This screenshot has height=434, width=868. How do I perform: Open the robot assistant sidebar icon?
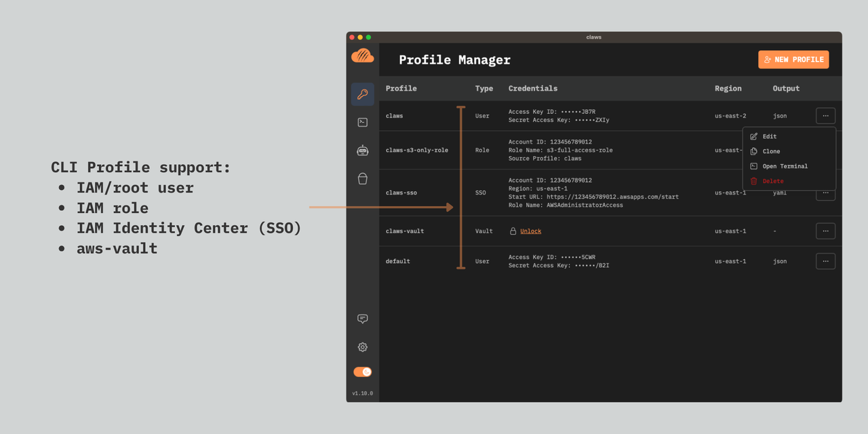point(363,151)
